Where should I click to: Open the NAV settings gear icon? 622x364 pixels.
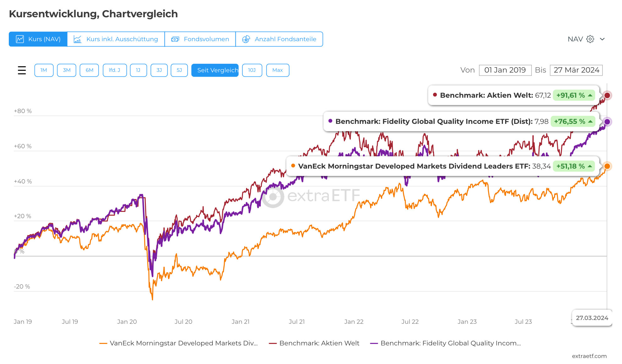(x=590, y=39)
